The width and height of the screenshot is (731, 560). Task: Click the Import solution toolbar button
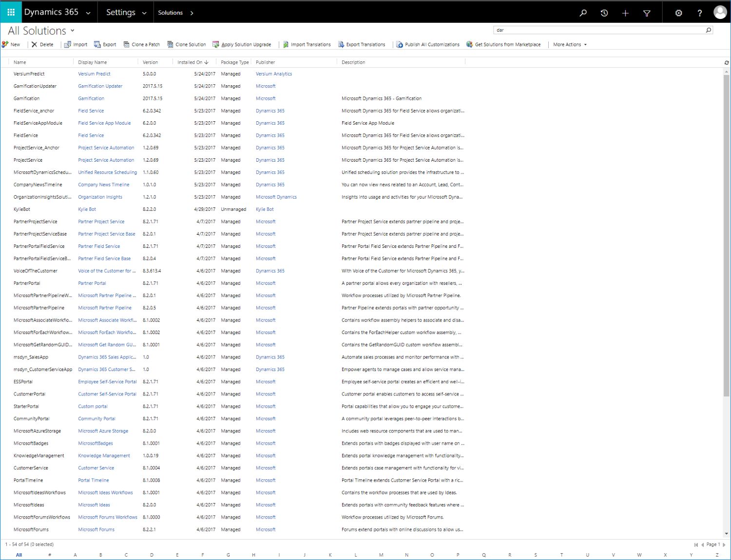click(76, 44)
